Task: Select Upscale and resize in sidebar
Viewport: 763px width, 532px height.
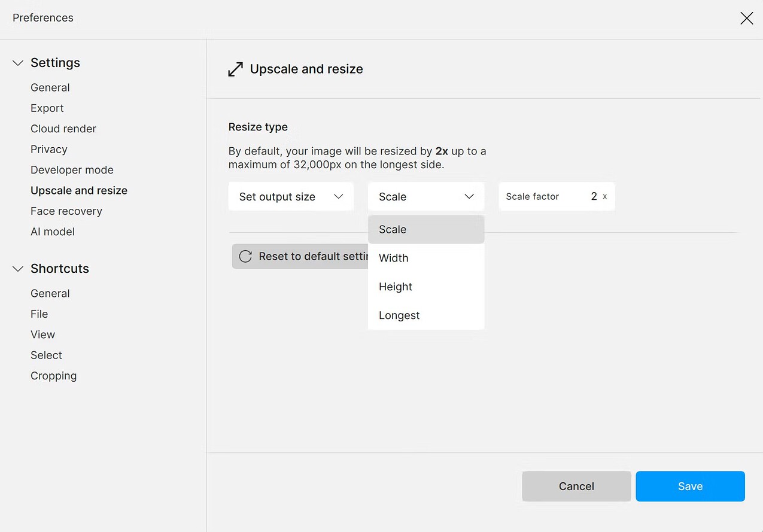Action: pyautogui.click(x=79, y=190)
